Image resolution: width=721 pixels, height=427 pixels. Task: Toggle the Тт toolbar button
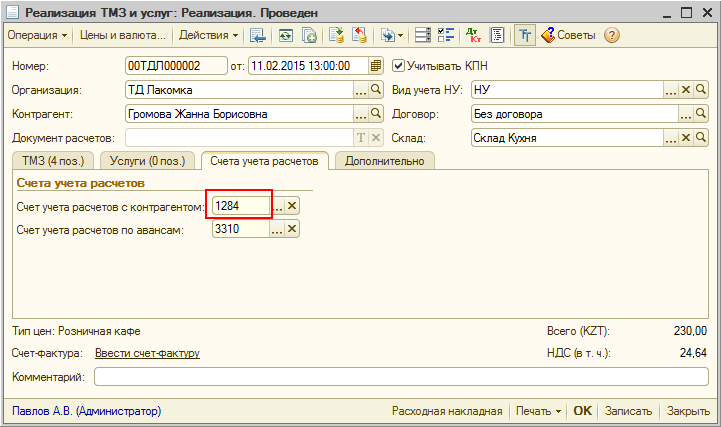(524, 35)
